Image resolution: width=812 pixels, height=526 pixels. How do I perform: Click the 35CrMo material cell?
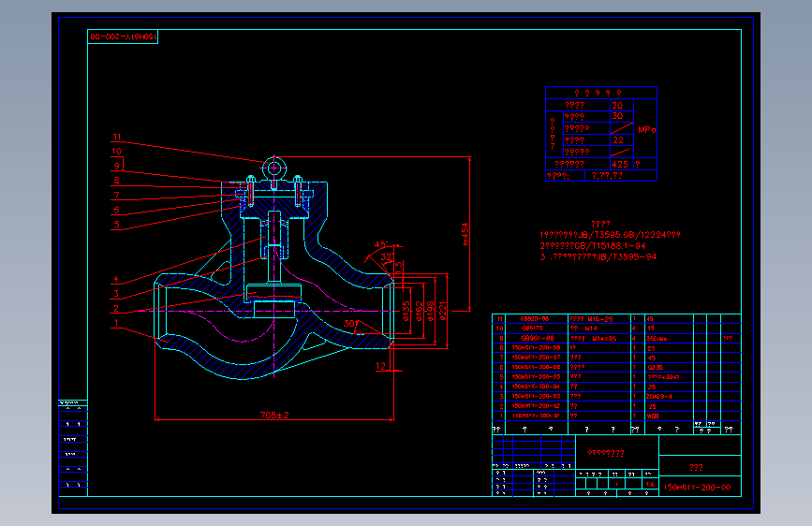click(657, 339)
